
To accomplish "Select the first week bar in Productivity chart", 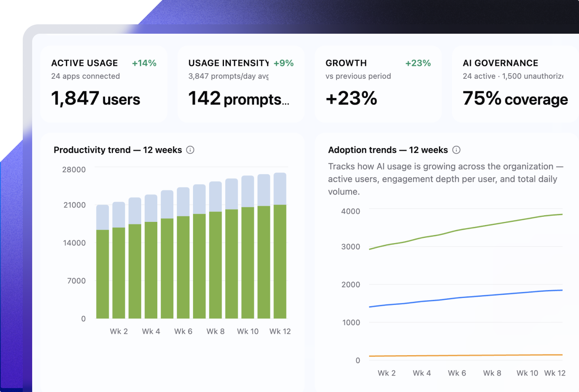I will coord(103,261).
